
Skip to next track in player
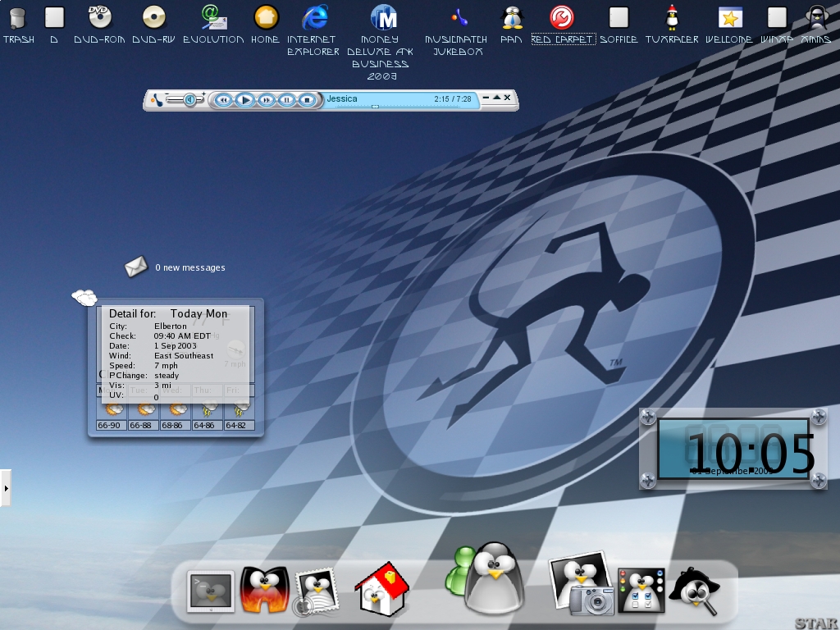267,99
